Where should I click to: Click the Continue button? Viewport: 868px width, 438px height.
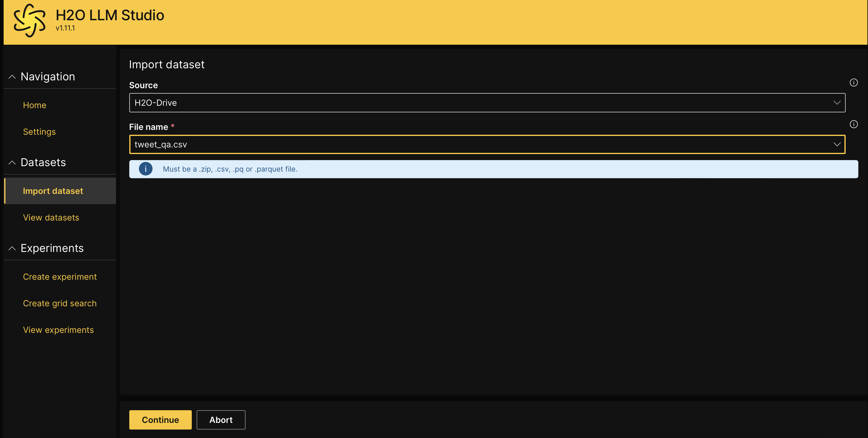pos(160,420)
